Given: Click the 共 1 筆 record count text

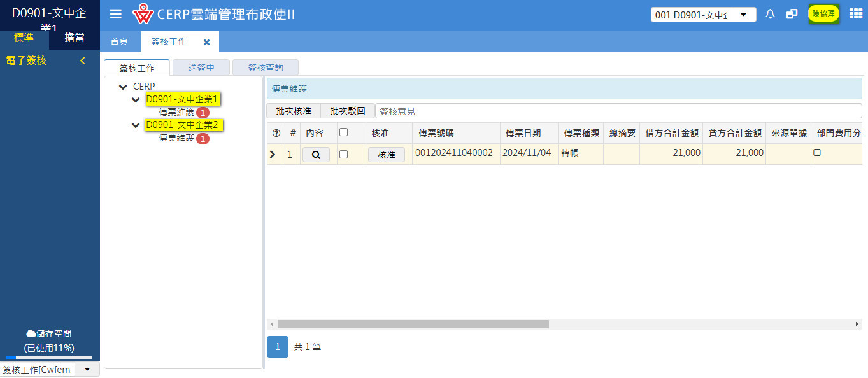Looking at the screenshot, I should click(x=308, y=347).
